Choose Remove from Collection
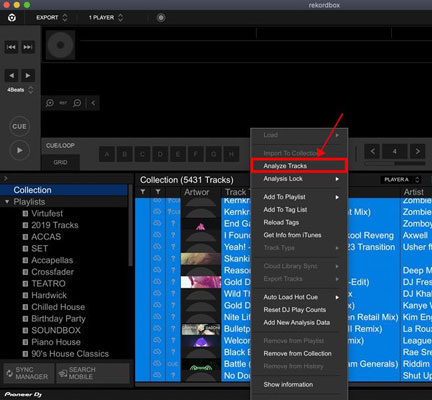Viewport: 432px width, 400px height. pyautogui.click(x=299, y=353)
